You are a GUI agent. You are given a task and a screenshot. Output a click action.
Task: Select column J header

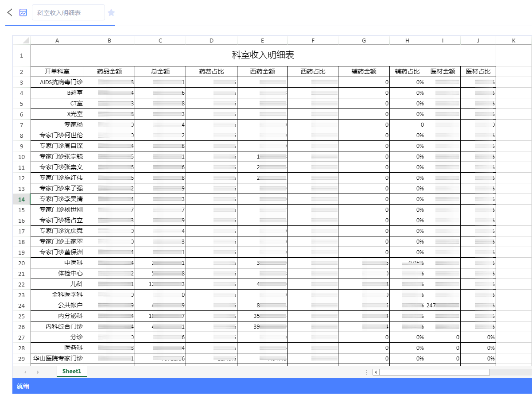tap(478, 40)
